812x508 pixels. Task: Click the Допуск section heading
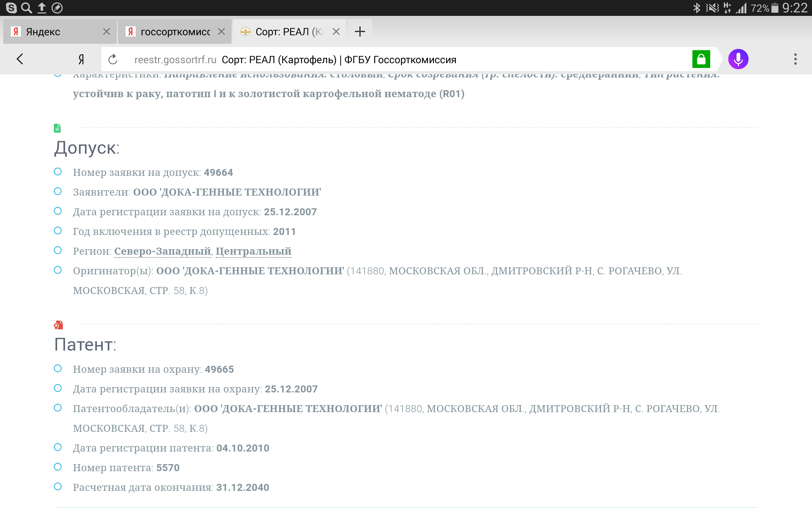point(87,148)
